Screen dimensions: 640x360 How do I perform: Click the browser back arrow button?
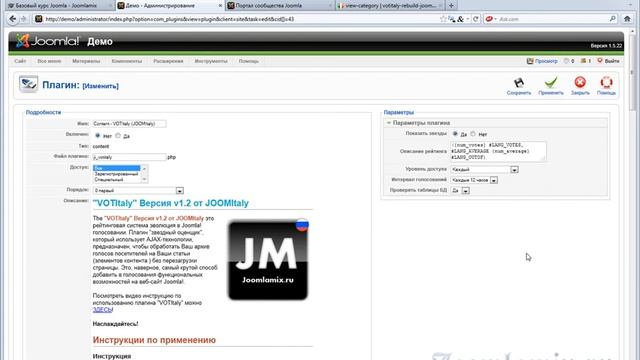[13, 19]
